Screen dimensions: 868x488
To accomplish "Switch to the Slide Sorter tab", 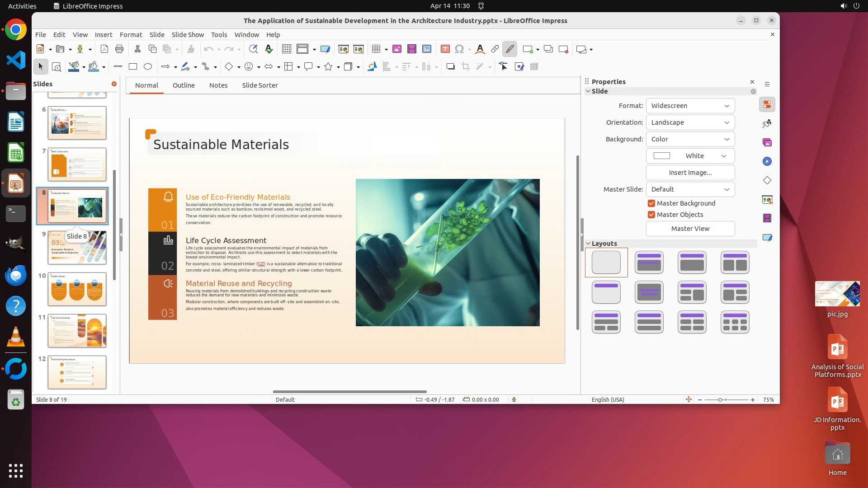I will [259, 85].
